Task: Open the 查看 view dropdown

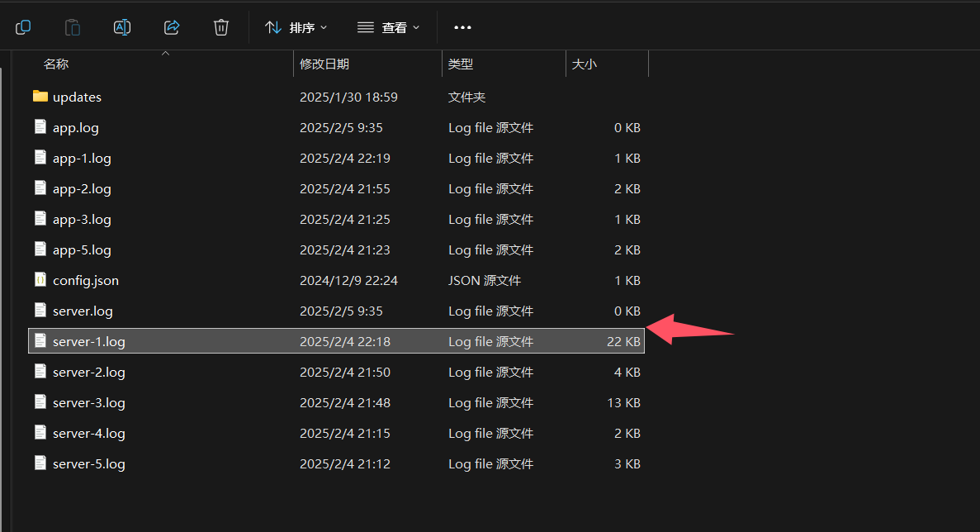Action: [388, 27]
